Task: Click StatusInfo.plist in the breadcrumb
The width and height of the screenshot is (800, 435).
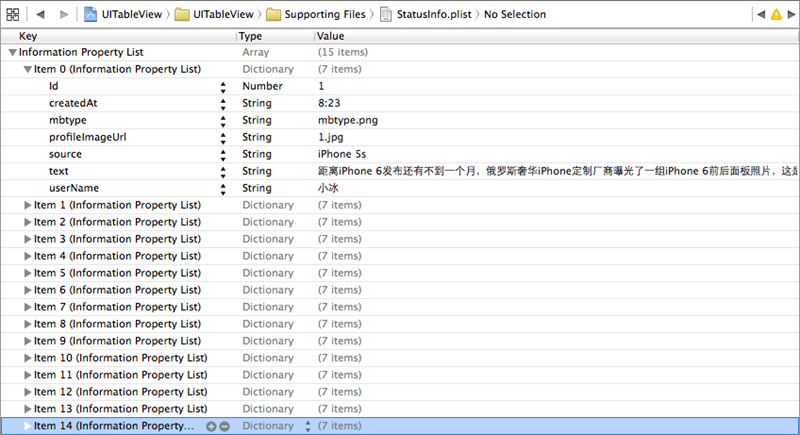Action: tap(426, 14)
